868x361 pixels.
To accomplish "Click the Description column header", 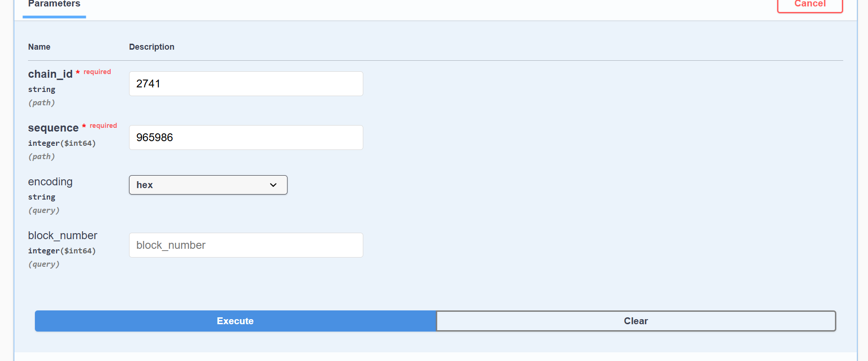I will point(152,47).
